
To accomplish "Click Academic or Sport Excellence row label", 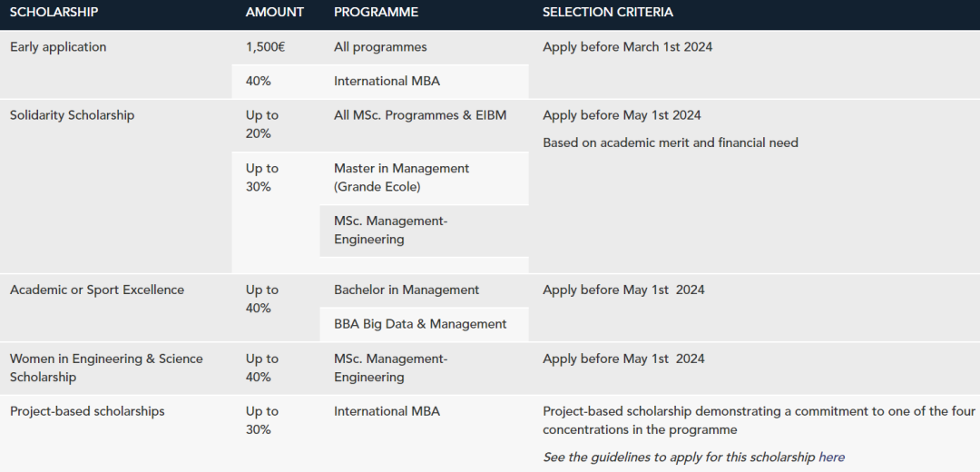I will (x=97, y=290).
